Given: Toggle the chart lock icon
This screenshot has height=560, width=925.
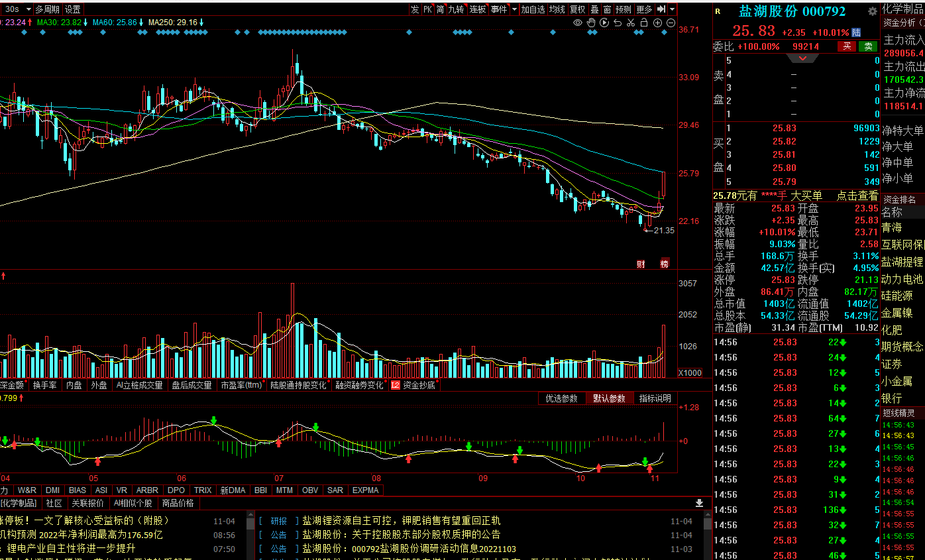Looking at the screenshot, I should 644,23.
